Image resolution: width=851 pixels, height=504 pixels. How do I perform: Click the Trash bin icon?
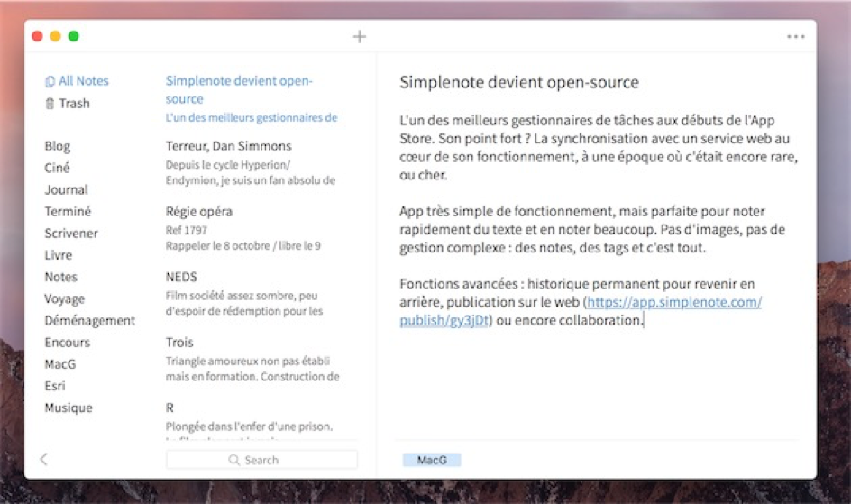tap(50, 104)
